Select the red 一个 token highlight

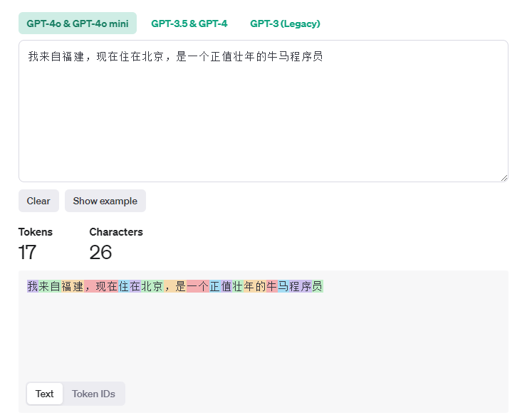198,286
